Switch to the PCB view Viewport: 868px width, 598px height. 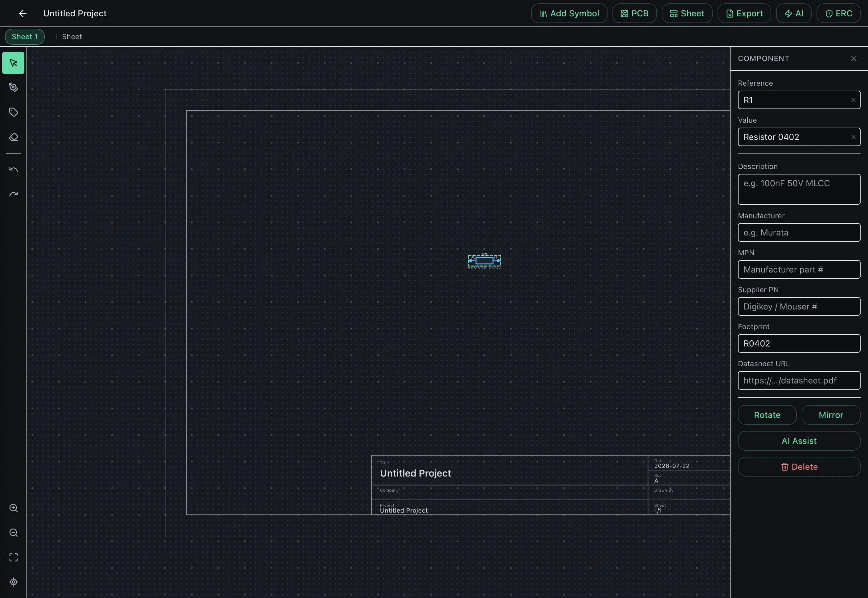[x=635, y=14]
